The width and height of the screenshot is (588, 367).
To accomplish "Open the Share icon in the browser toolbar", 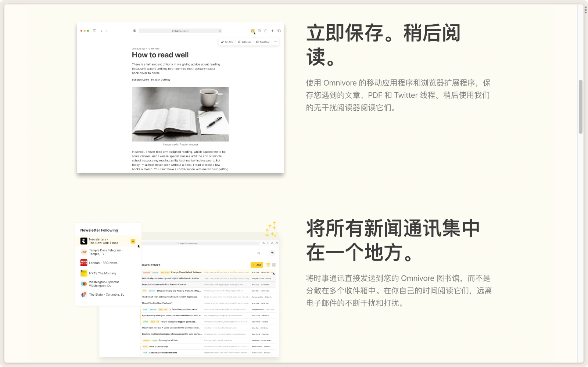I will [x=266, y=31].
